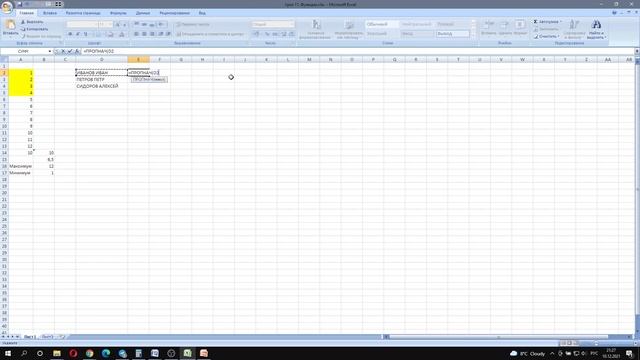
Task: Select the Normal (Обычный) cell style
Action: pos(381,24)
